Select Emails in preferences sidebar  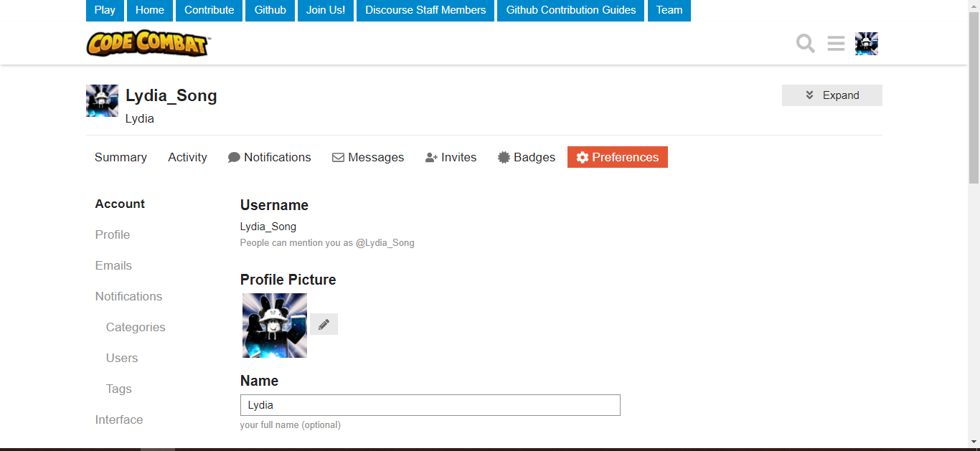(x=113, y=265)
